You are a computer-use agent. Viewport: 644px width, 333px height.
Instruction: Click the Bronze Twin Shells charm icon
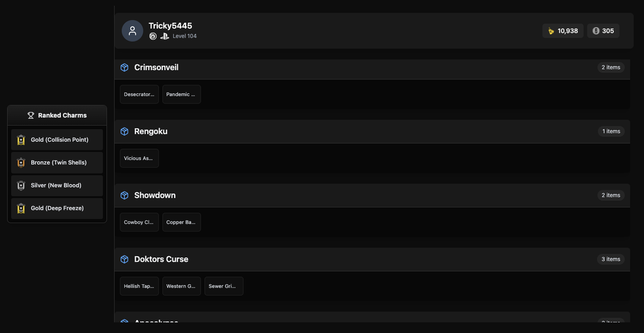pos(21,163)
